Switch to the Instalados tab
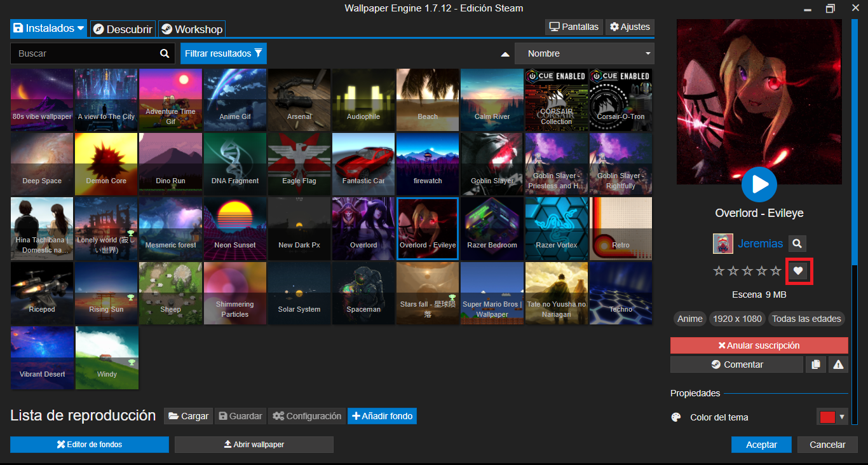Viewport: 868px width, 465px height. pos(49,28)
